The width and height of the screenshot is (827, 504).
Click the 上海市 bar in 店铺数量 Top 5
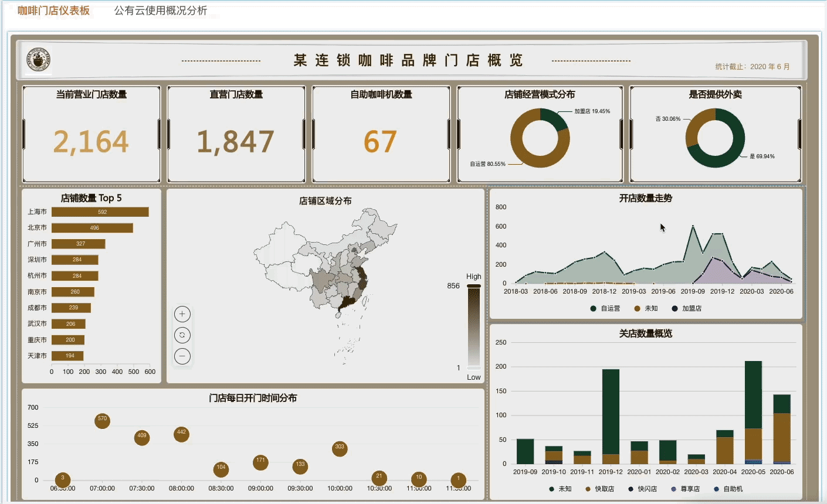[x=100, y=212]
